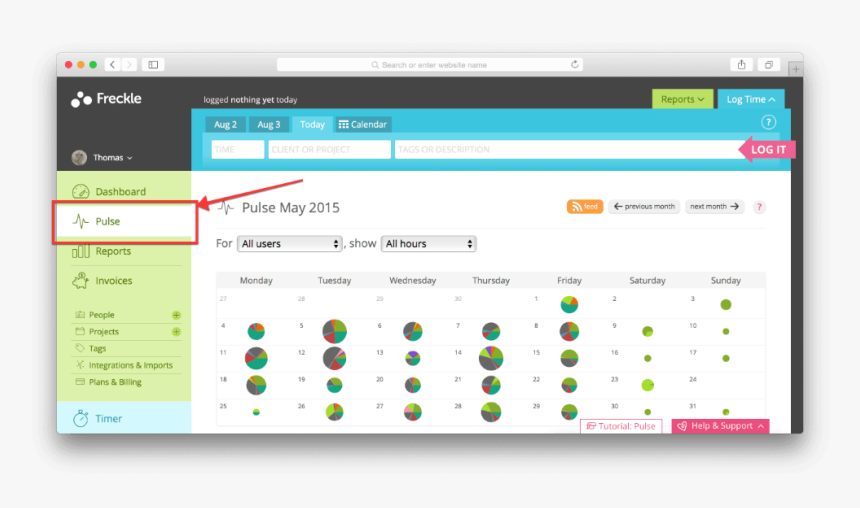The image size is (860, 508).
Task: Select the Aug 3 tab
Action: (269, 125)
